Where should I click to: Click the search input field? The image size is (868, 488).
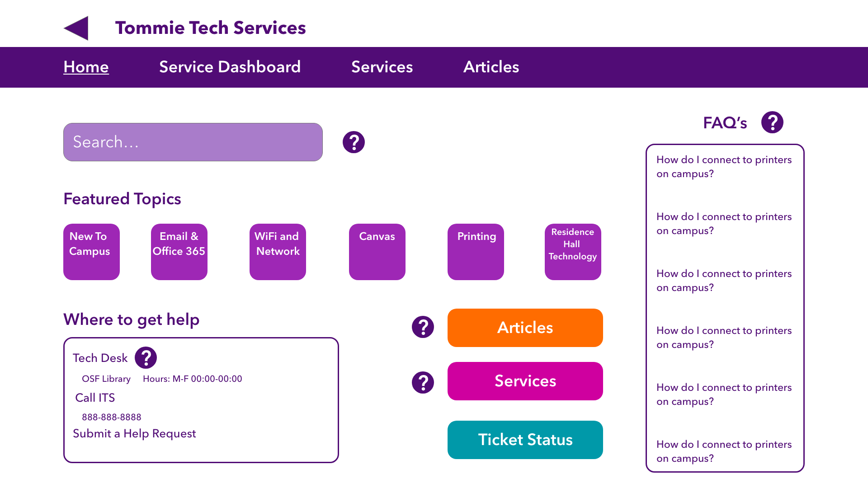point(193,142)
